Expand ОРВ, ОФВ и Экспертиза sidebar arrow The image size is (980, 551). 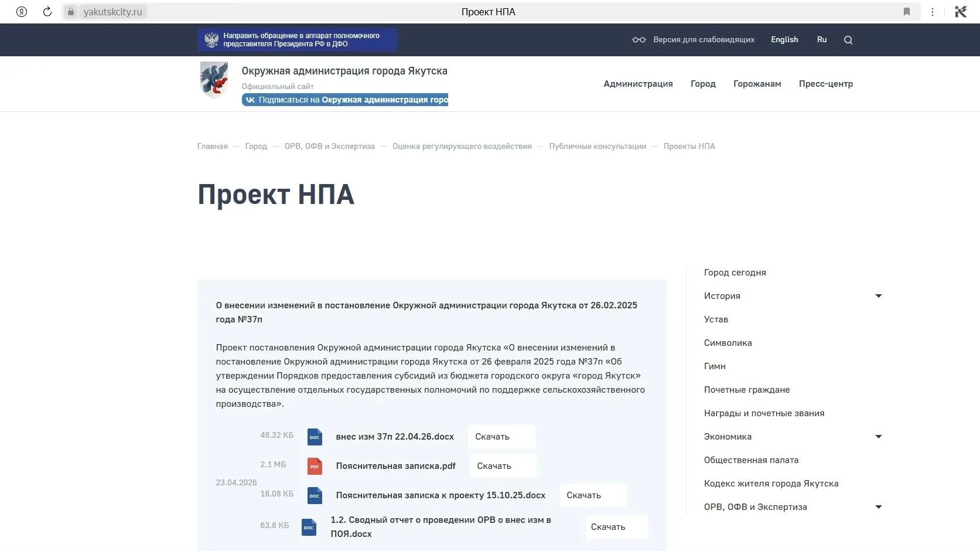[x=878, y=507]
